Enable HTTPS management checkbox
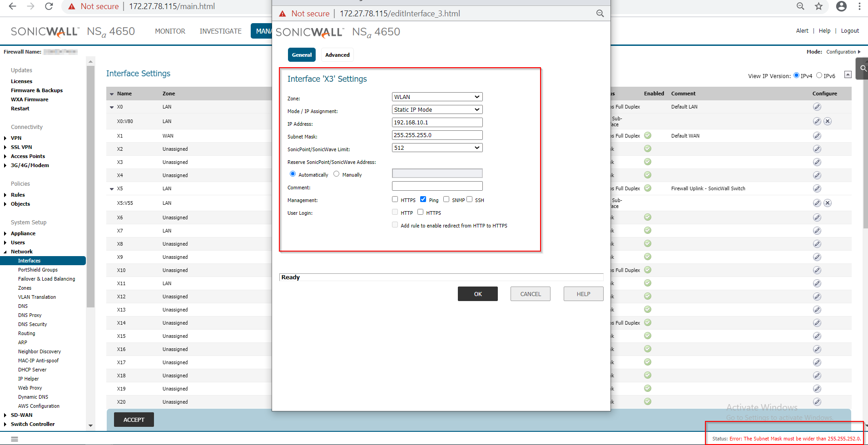Viewport: 868px width, 445px height. pos(395,199)
